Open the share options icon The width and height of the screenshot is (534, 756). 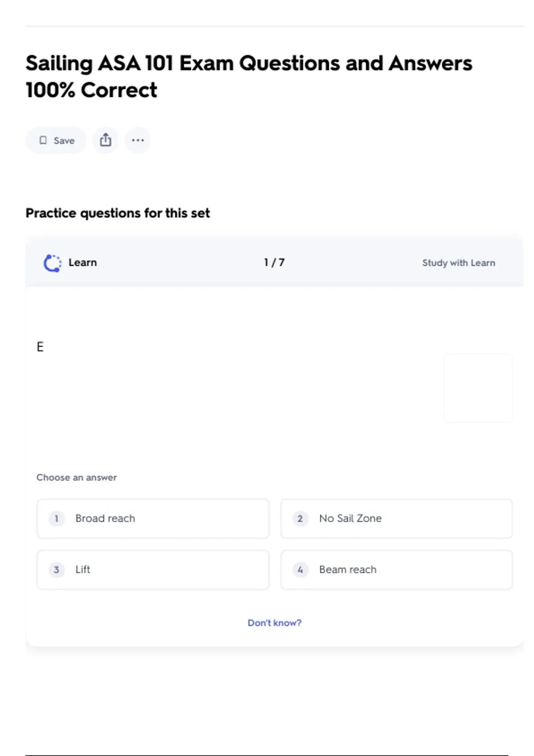(105, 140)
